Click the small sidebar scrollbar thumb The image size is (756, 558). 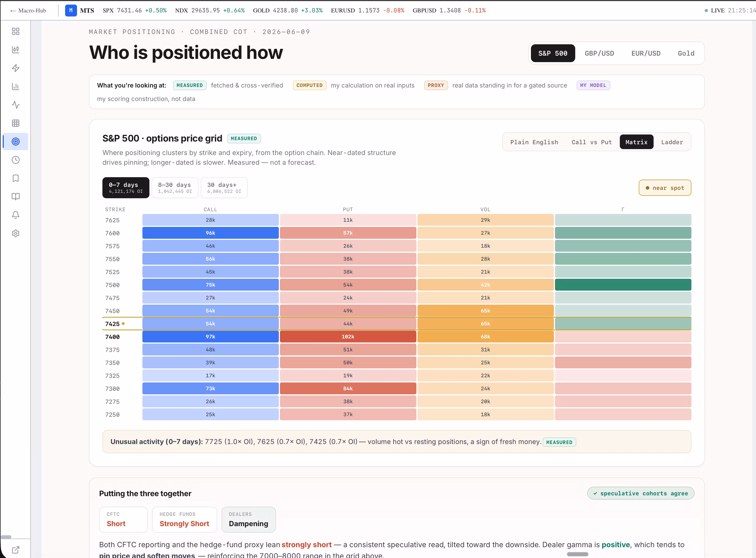coord(6,537)
